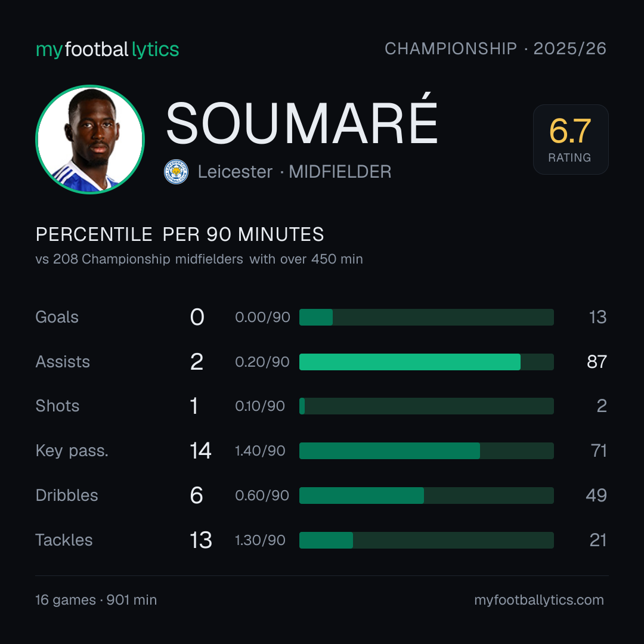The height and width of the screenshot is (644, 644).
Task: Click the Percentile per 90 minutes heading
Action: point(180,234)
